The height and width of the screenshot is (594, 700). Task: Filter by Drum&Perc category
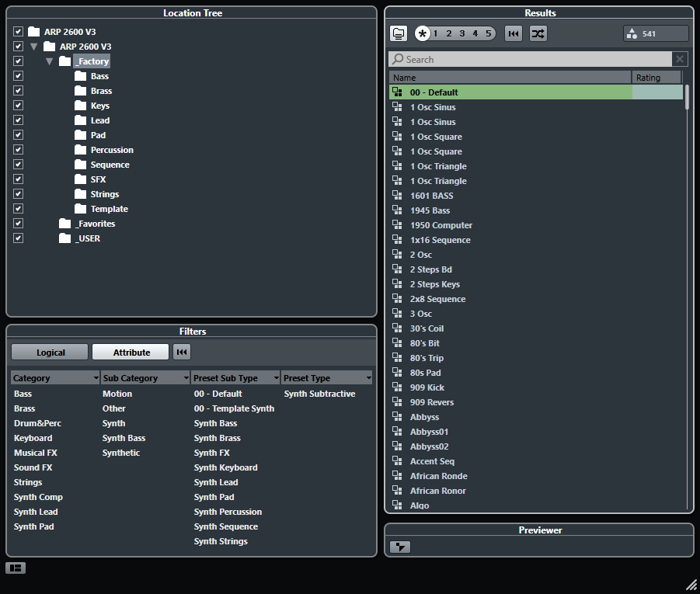37,423
